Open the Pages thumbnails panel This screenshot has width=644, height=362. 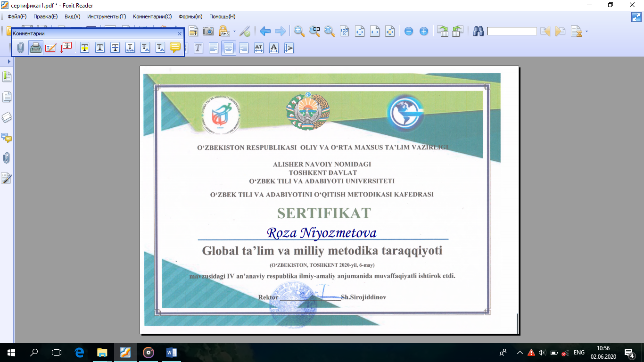(x=7, y=97)
